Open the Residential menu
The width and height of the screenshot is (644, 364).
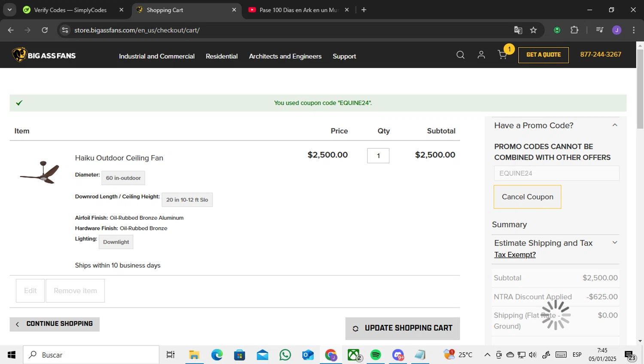tap(222, 56)
